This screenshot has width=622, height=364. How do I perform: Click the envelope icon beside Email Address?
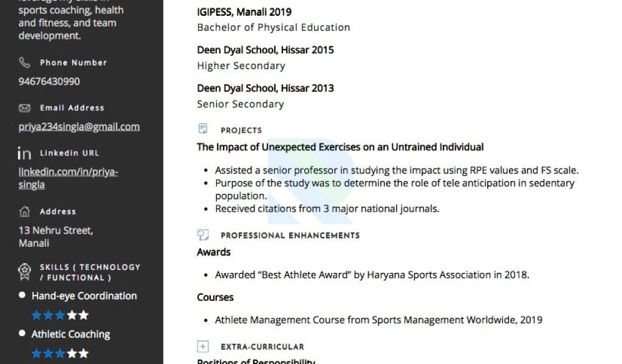pos(24,108)
